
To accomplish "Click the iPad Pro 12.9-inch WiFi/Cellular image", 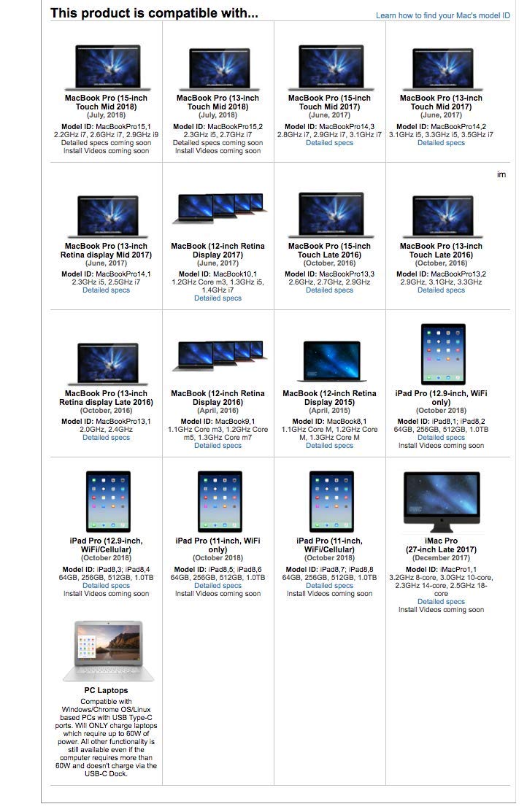I will tap(108, 502).
